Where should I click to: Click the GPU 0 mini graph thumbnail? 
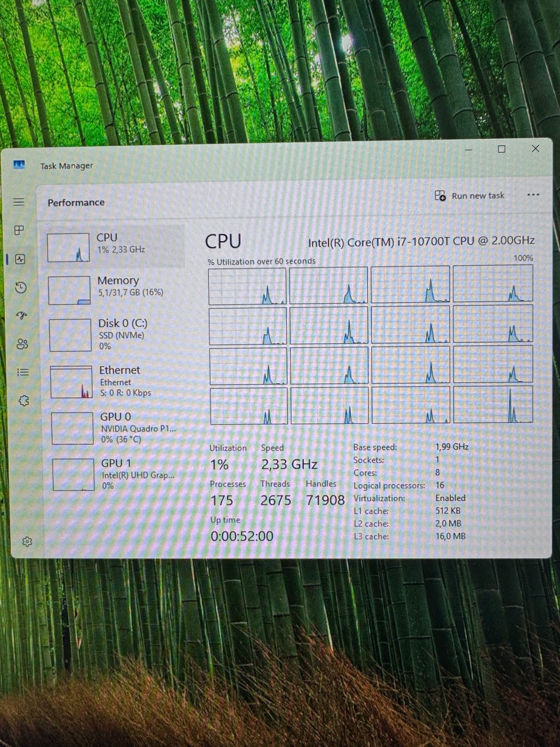point(72,428)
